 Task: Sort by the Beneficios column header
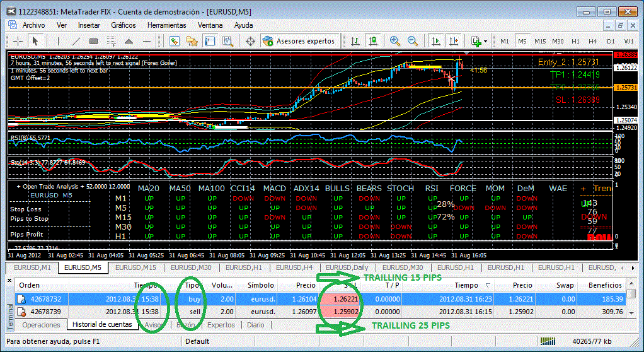coord(605,285)
